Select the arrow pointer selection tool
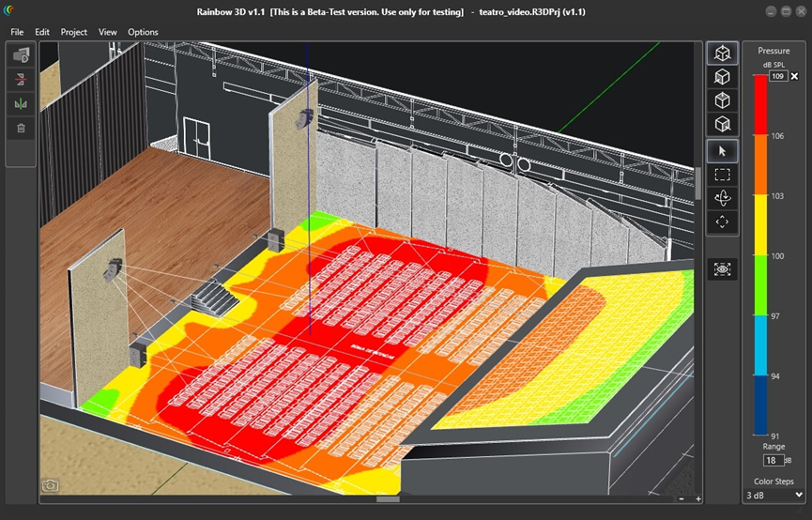Image resolution: width=812 pixels, height=520 pixels. (x=722, y=150)
